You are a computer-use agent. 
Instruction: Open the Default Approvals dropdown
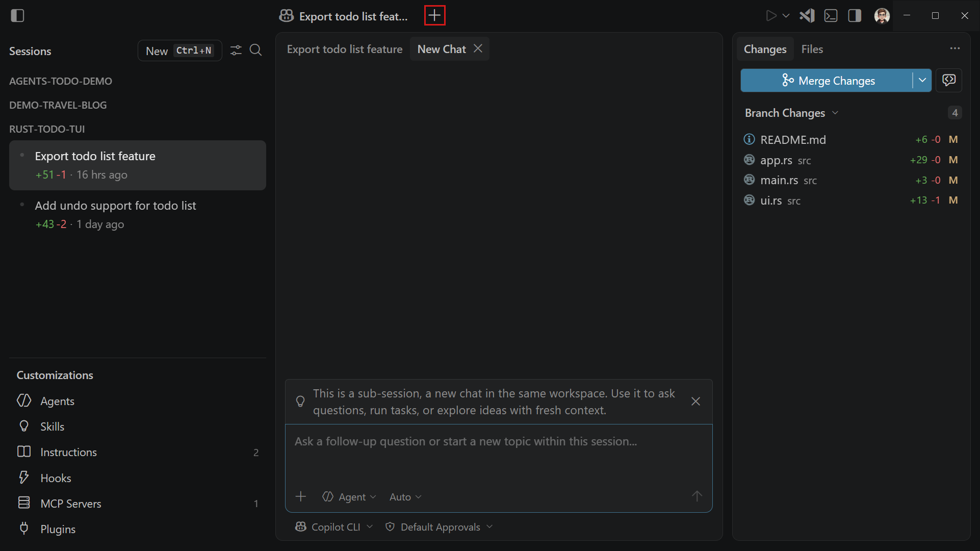[439, 527]
